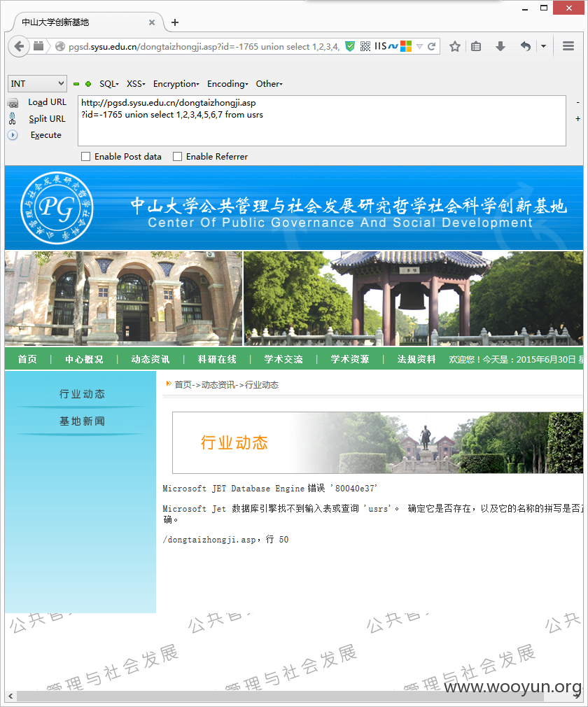Click the Load URL icon
The width and height of the screenshot is (588, 707).
coord(13,104)
